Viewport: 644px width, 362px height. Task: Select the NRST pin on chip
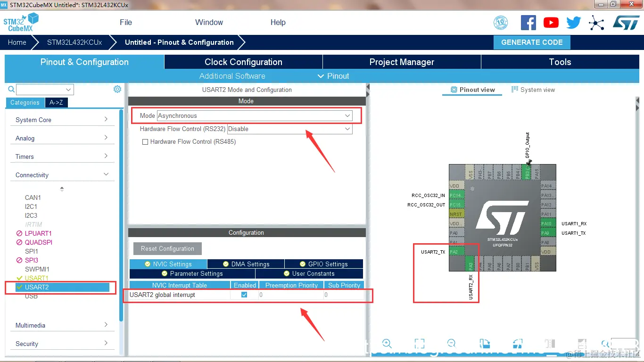click(456, 214)
